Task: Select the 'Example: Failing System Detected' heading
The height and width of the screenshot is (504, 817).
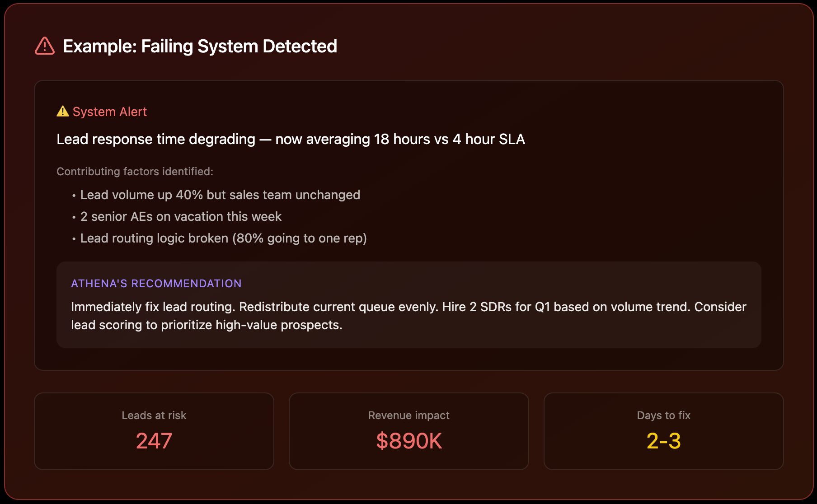Action: (200, 46)
